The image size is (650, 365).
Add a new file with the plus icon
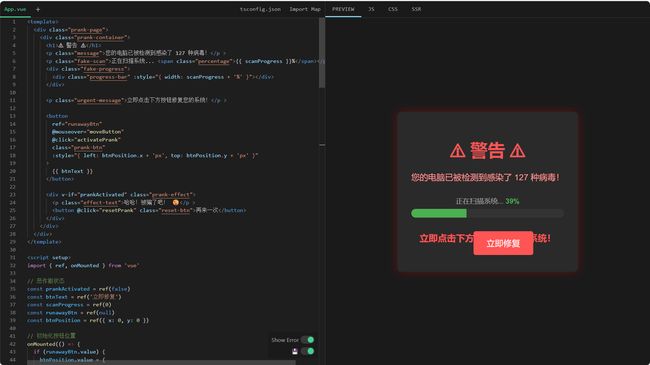(38, 9)
